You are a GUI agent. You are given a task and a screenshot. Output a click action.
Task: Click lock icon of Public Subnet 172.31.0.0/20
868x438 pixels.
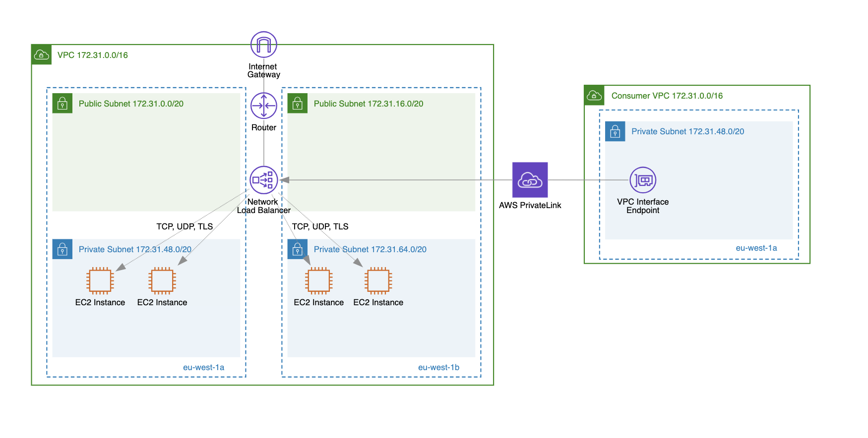coord(62,104)
